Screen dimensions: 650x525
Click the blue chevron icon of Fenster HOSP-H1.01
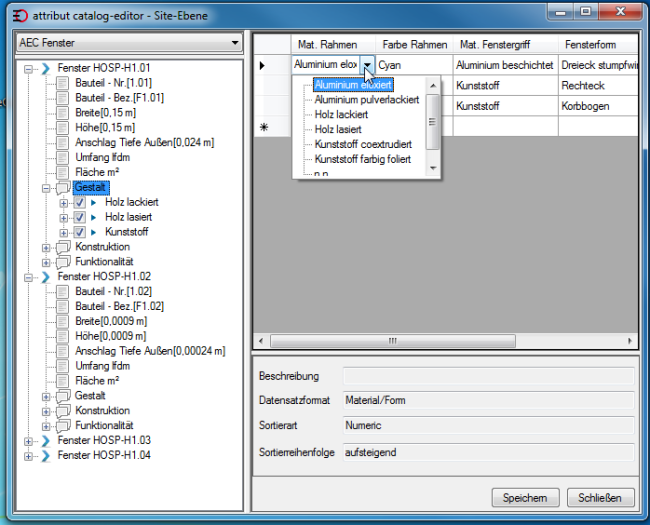pos(46,68)
